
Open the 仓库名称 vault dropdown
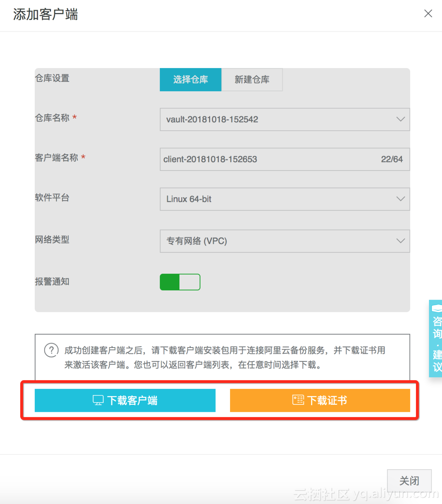coord(285,119)
